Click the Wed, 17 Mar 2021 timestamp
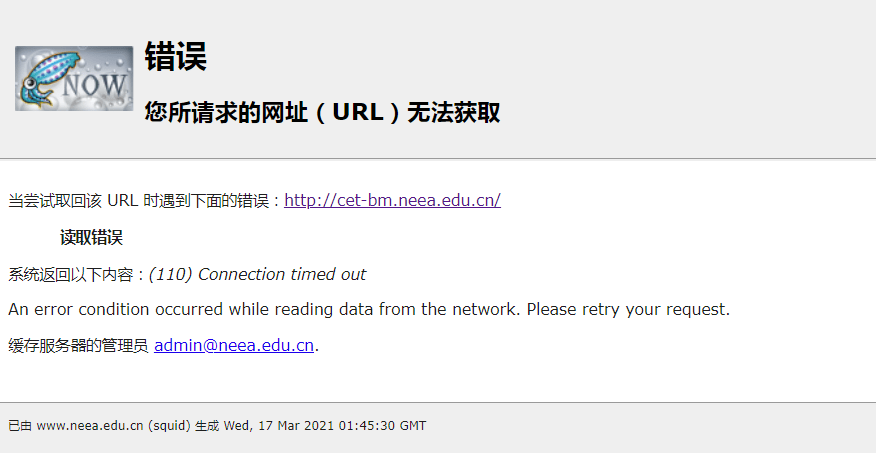The height and width of the screenshot is (453, 876). coord(325,426)
